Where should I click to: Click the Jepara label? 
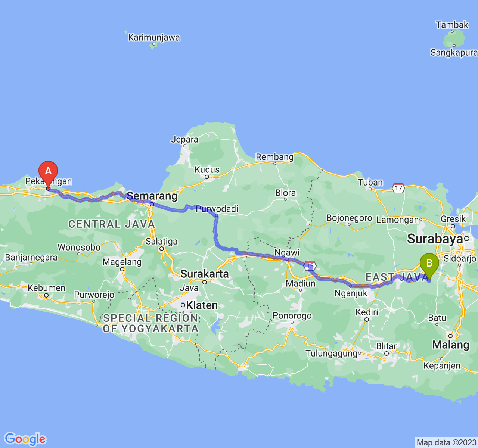[184, 140]
